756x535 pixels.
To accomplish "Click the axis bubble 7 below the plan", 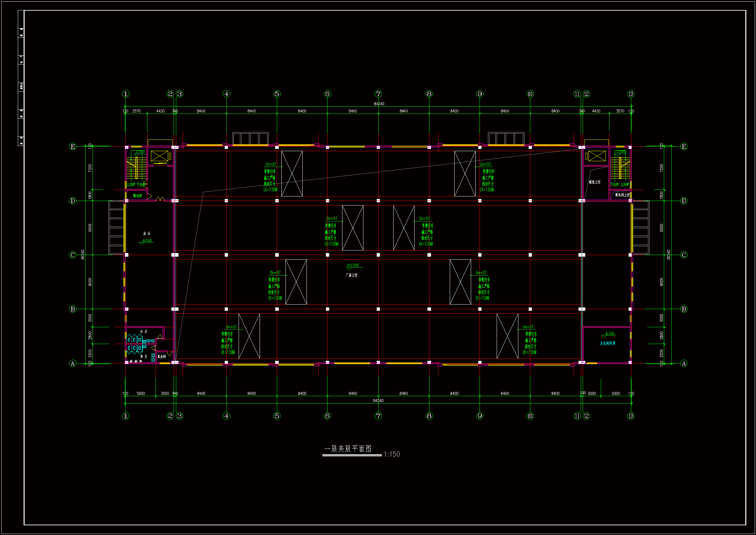I will click(x=378, y=416).
